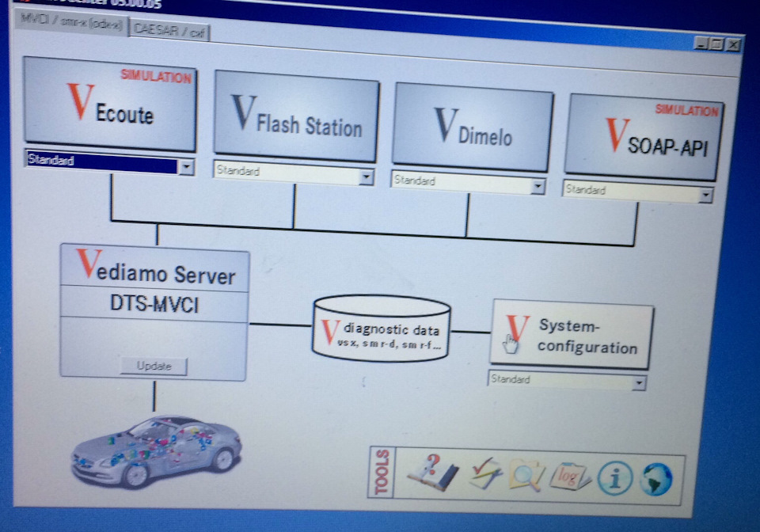The height and width of the screenshot is (532, 760).
Task: Switch to MVCI / smr-x tab
Action: (71, 23)
